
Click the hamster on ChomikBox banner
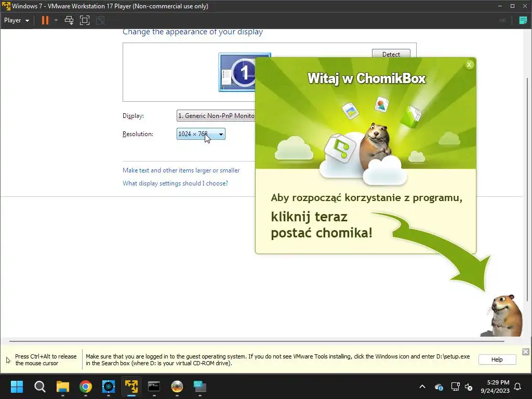point(376,146)
